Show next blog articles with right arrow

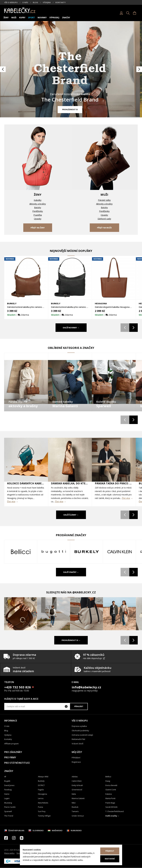tap(133, 514)
